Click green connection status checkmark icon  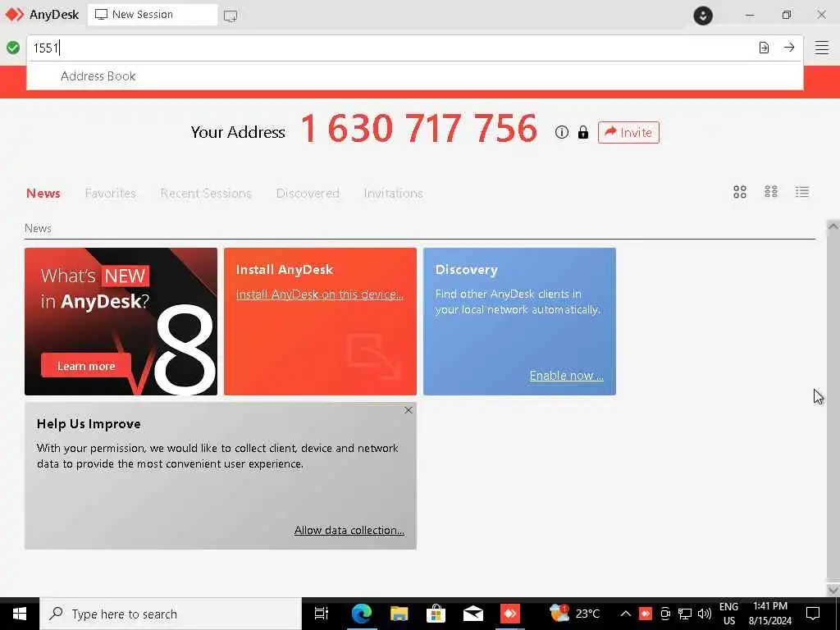tap(13, 48)
